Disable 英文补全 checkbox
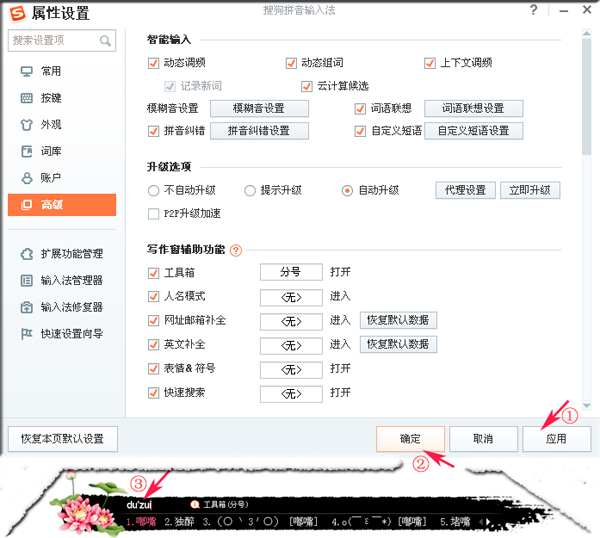 coord(153,345)
